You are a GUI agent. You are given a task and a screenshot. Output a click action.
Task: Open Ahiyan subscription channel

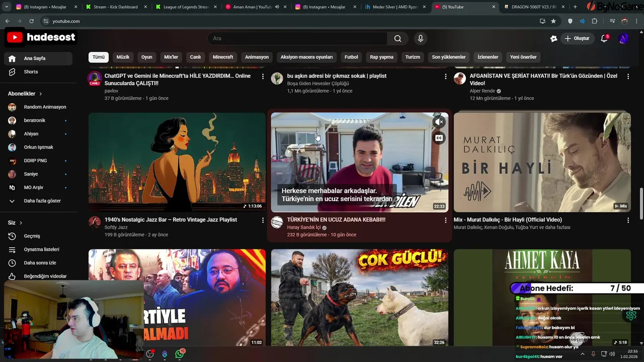point(38,134)
